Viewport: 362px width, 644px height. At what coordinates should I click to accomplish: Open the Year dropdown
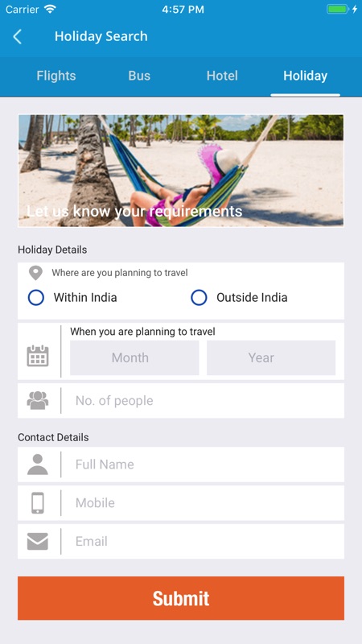click(271, 357)
